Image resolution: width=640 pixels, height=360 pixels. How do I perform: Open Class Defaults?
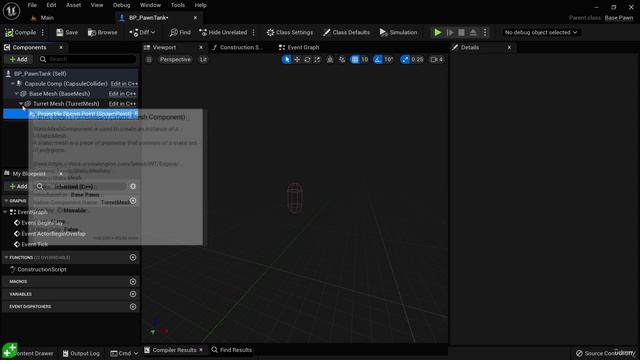coord(347,32)
